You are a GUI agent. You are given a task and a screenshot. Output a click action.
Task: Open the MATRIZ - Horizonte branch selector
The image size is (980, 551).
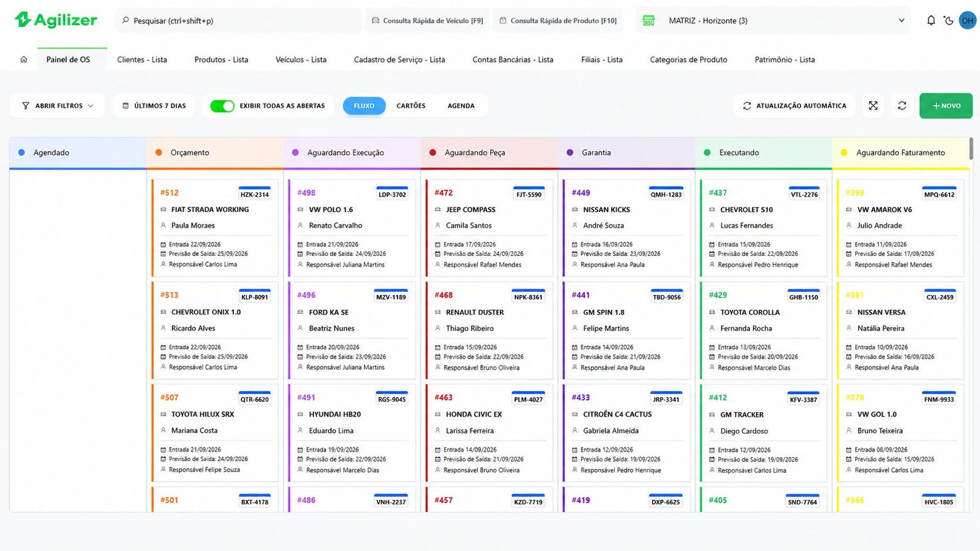pyautogui.click(x=774, y=20)
